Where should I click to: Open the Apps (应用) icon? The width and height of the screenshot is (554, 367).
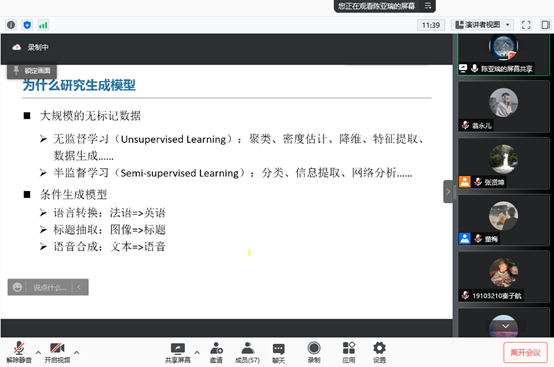tap(349, 353)
